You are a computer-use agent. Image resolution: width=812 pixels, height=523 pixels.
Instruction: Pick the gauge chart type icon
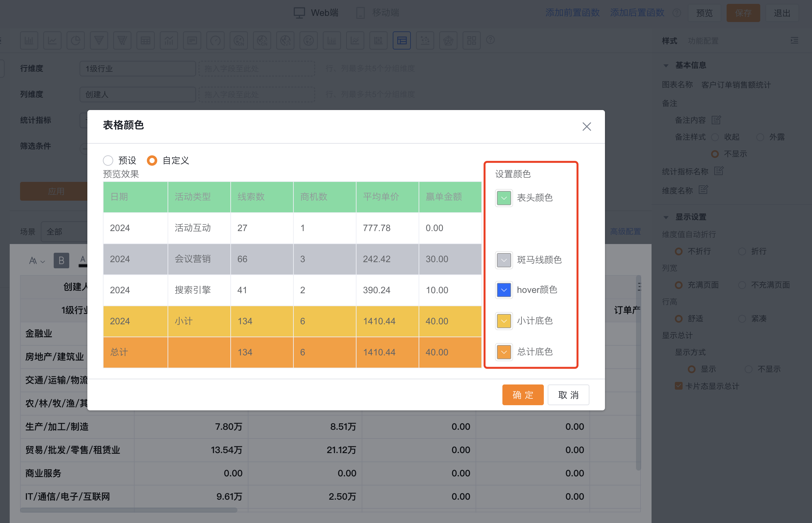(215, 41)
